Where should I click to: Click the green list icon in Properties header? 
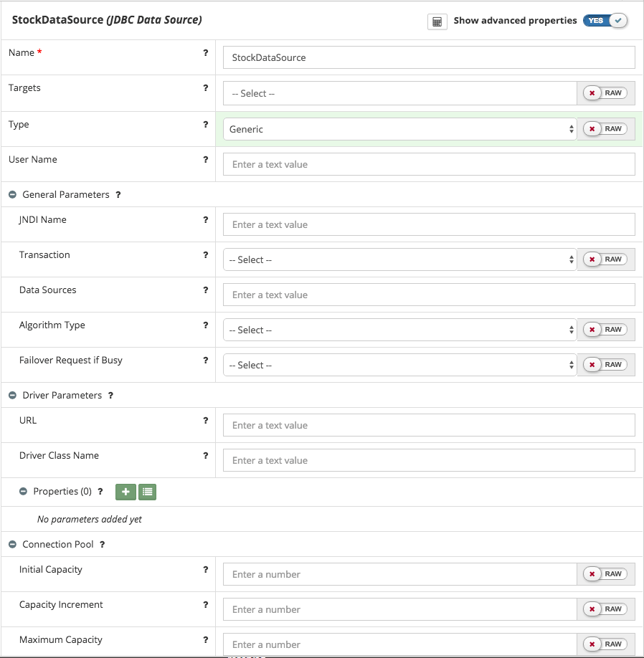(x=147, y=492)
